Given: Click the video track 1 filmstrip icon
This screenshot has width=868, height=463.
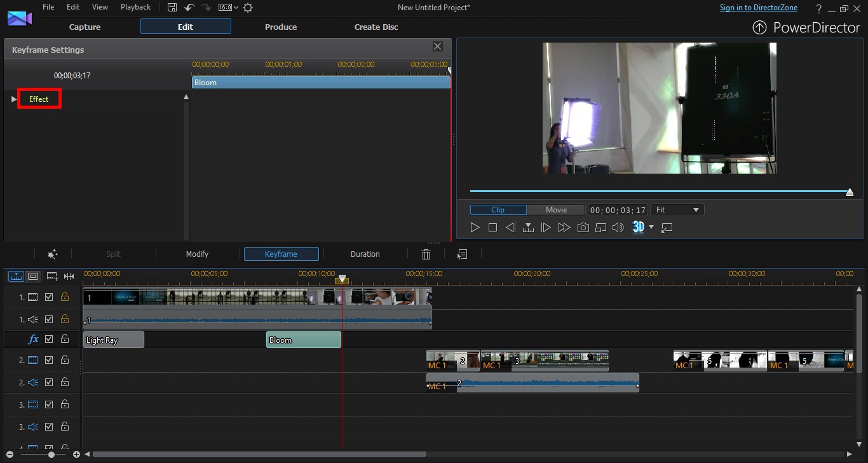Looking at the screenshot, I should coord(32,296).
